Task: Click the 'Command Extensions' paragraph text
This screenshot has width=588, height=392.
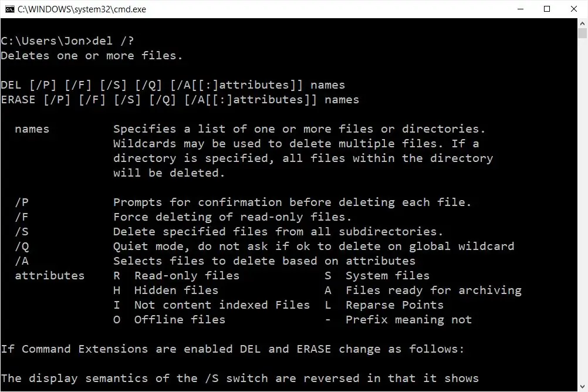Action: point(235,349)
